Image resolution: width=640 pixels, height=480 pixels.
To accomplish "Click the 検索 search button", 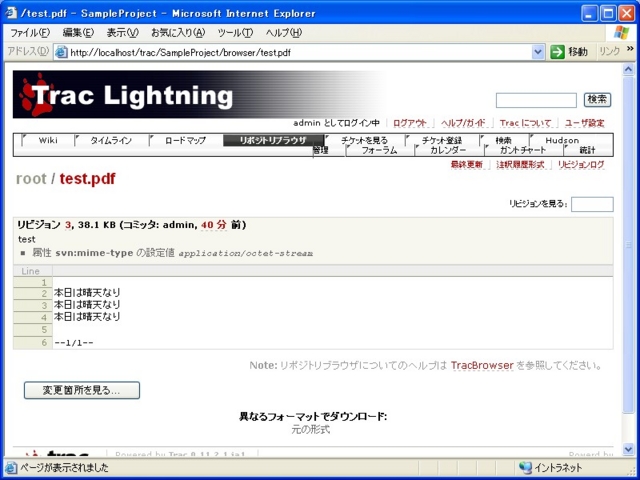I will click(x=597, y=100).
